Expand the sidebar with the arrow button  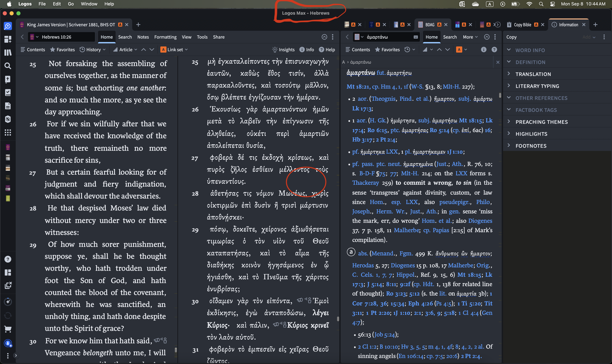[x=16, y=355]
